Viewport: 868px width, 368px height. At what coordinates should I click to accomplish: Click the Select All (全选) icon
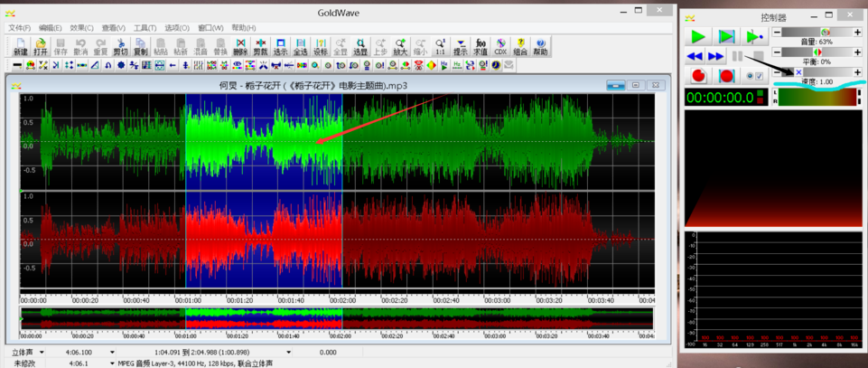(x=301, y=47)
